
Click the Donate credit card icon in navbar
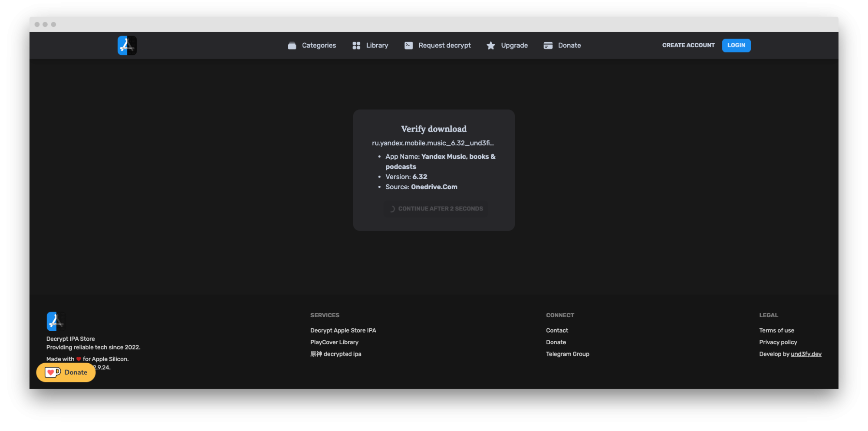(548, 45)
